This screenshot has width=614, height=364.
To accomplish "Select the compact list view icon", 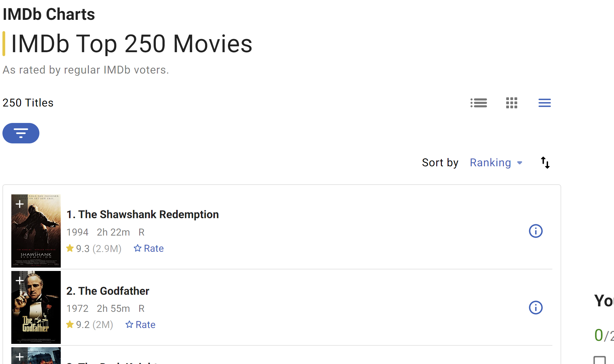I will [544, 103].
